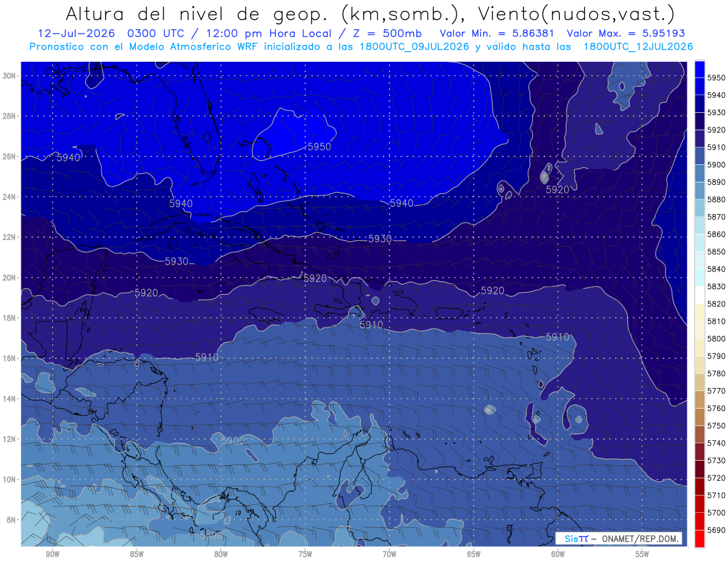Viewport: 728px width, 562px height.
Task: Click the 10N latitude axis label
Action: [x=10, y=480]
